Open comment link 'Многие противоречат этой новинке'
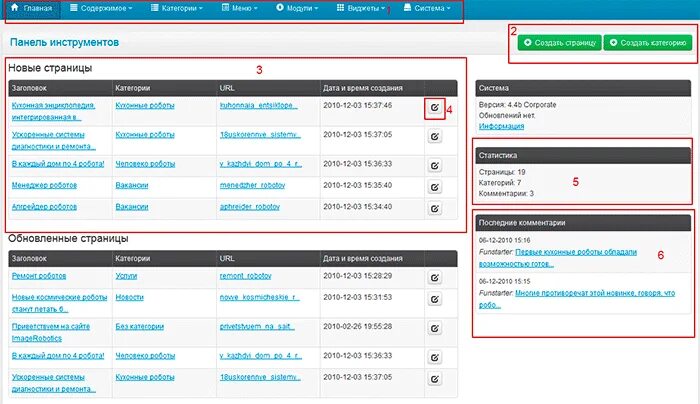Image resolution: width=700 pixels, height=404 pixels. 577,299
